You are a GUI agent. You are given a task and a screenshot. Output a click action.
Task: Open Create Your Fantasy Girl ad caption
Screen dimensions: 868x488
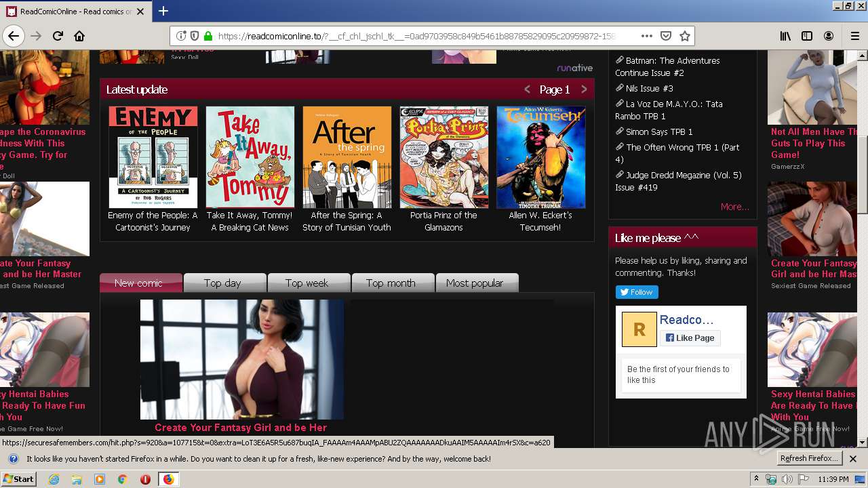tap(241, 428)
